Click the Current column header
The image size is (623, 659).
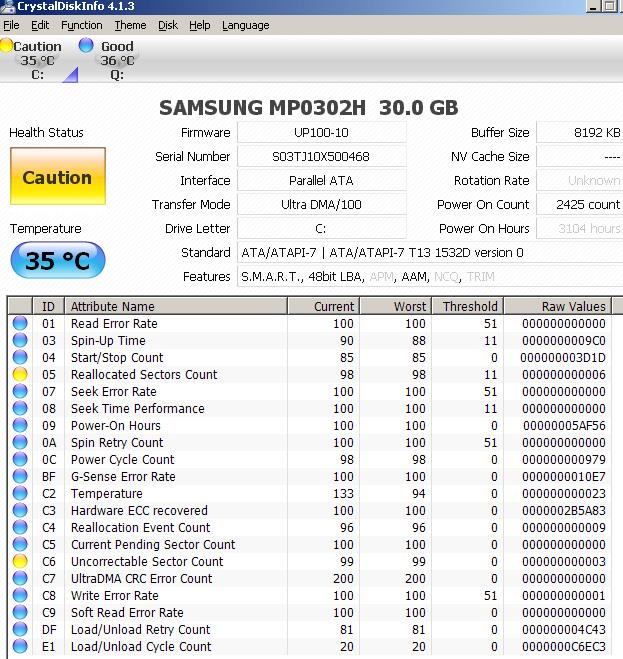point(323,306)
